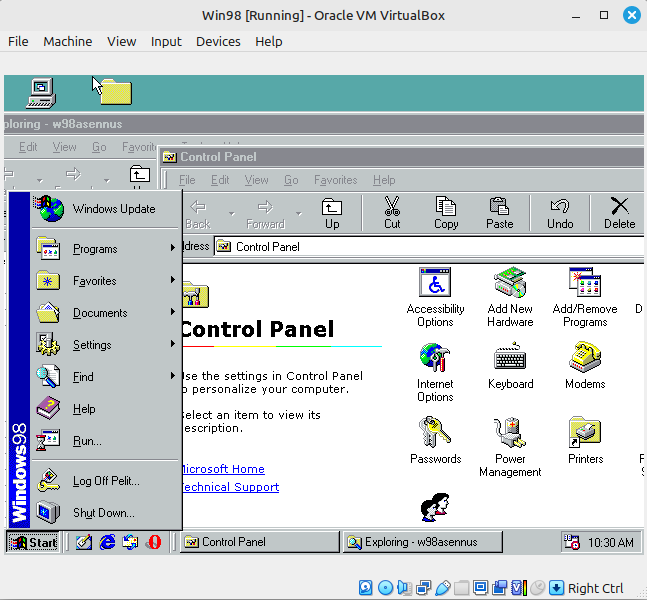
Task: Click VirtualBox USB status icon
Action: tap(443, 588)
